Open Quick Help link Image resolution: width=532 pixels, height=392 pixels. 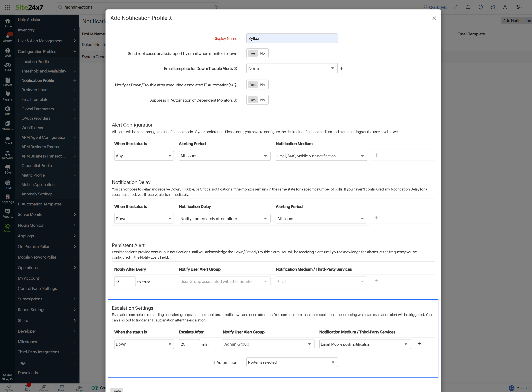[x=435, y=7]
